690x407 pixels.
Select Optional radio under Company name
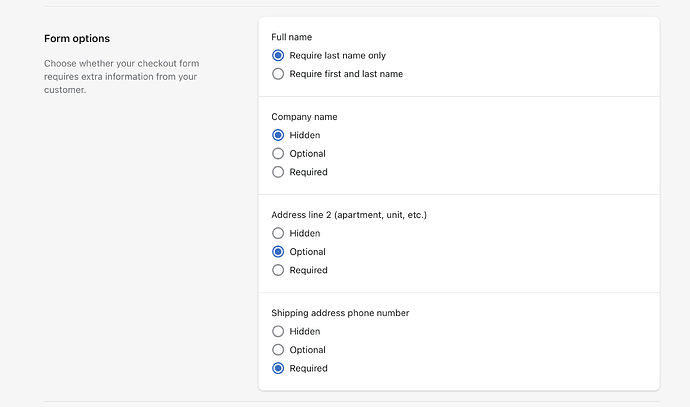click(x=278, y=153)
